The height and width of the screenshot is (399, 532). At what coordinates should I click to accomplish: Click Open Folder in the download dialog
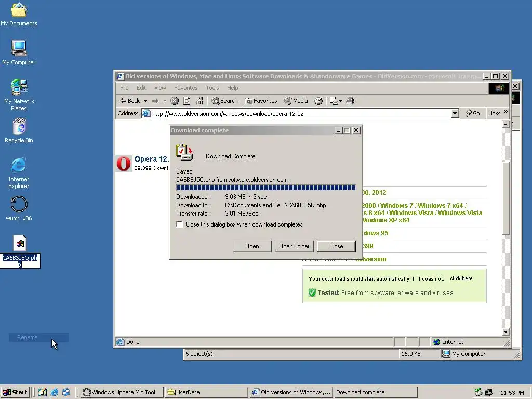pyautogui.click(x=294, y=246)
